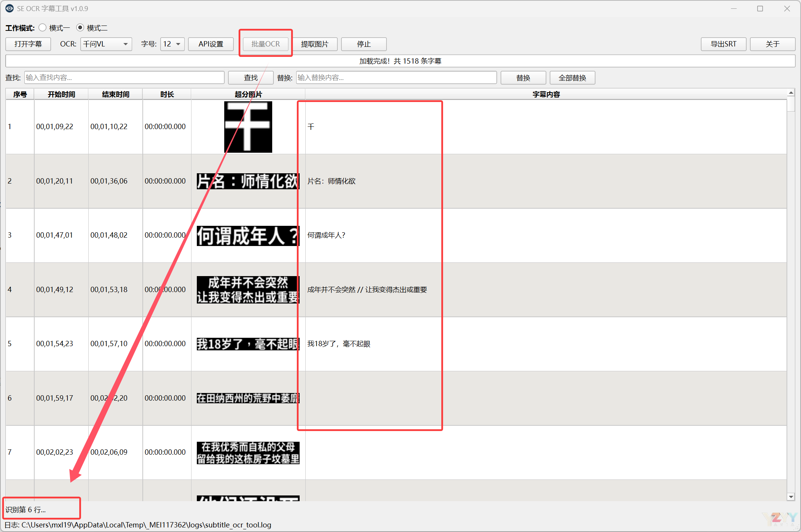Click the 提取图片 button
This screenshot has width=801, height=532.
point(314,44)
